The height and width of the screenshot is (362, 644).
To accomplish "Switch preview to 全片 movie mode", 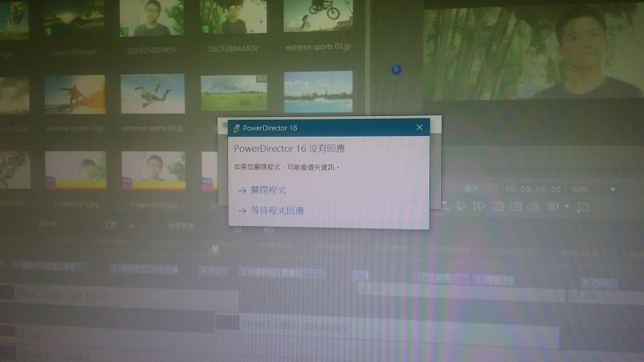I will click(471, 189).
